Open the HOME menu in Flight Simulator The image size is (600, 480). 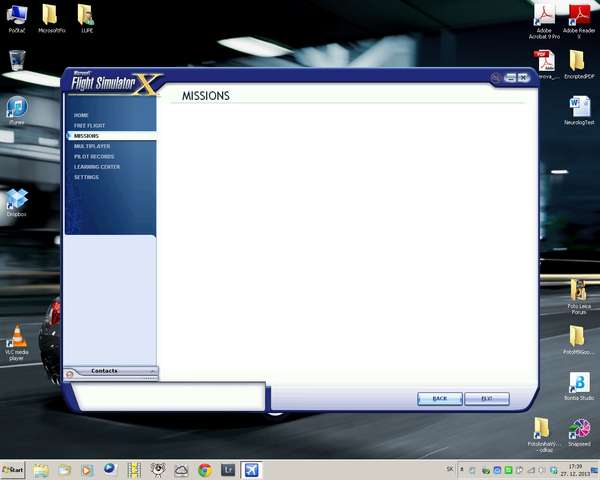81,115
